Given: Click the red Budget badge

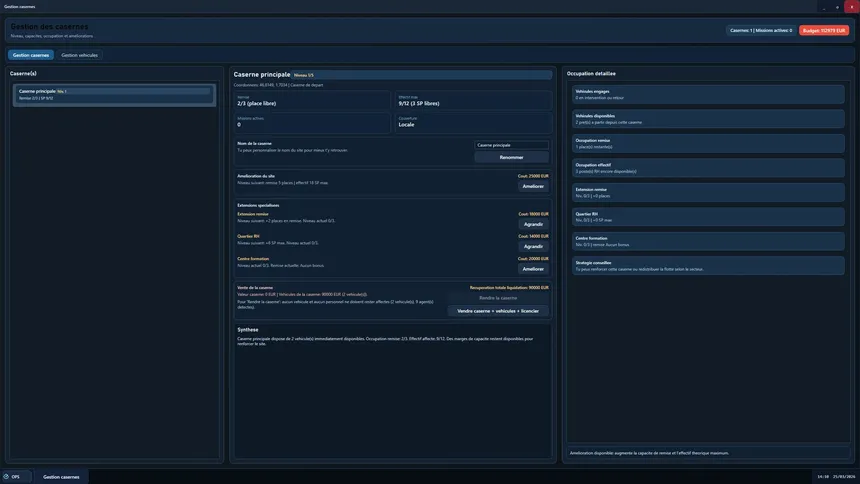Looking at the screenshot, I should (x=823, y=30).
